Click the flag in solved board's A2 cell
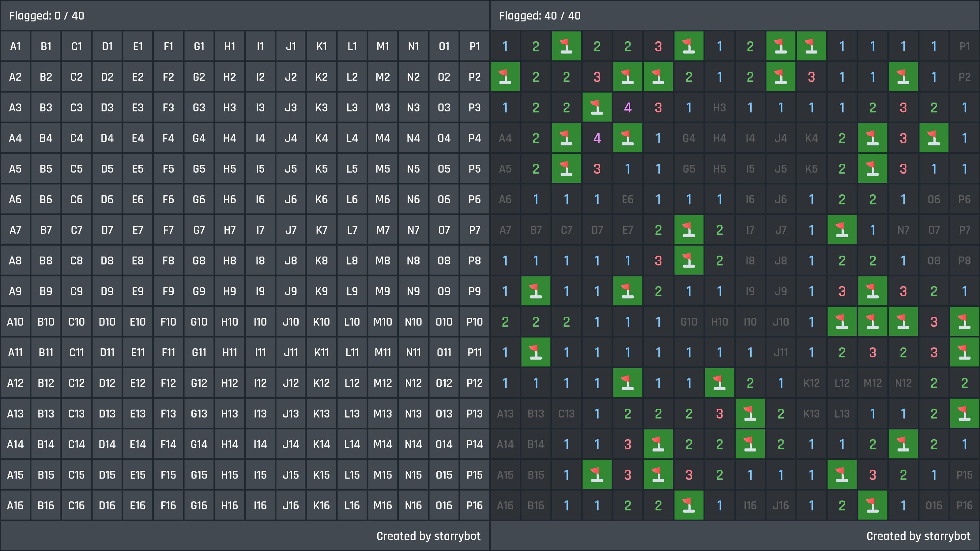 click(505, 77)
